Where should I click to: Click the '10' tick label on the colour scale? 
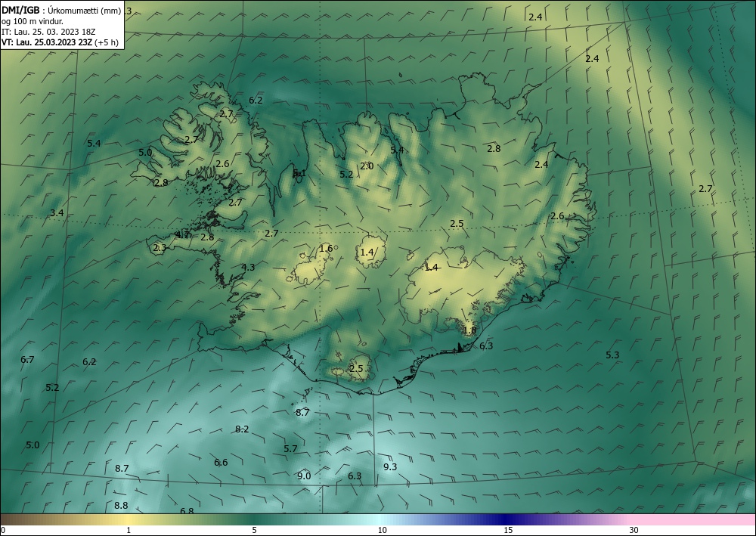click(x=382, y=530)
